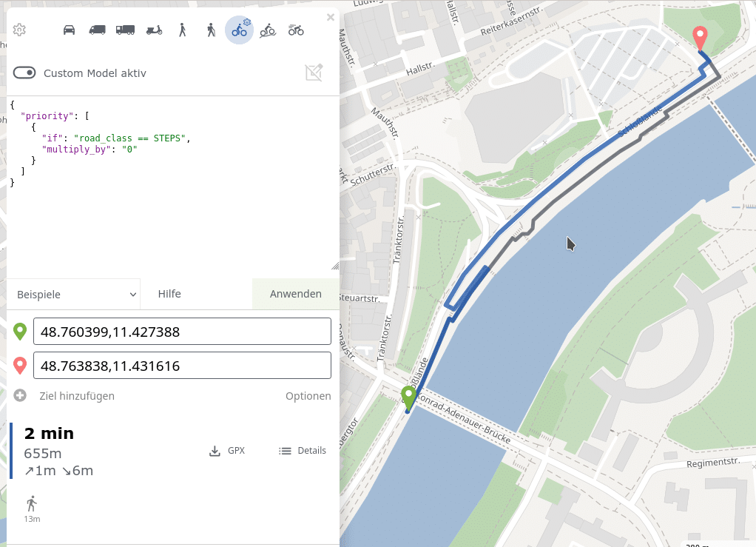Screen dimensions: 756x547
Task: Click the custom model editor toggle icon
Action: click(x=314, y=73)
